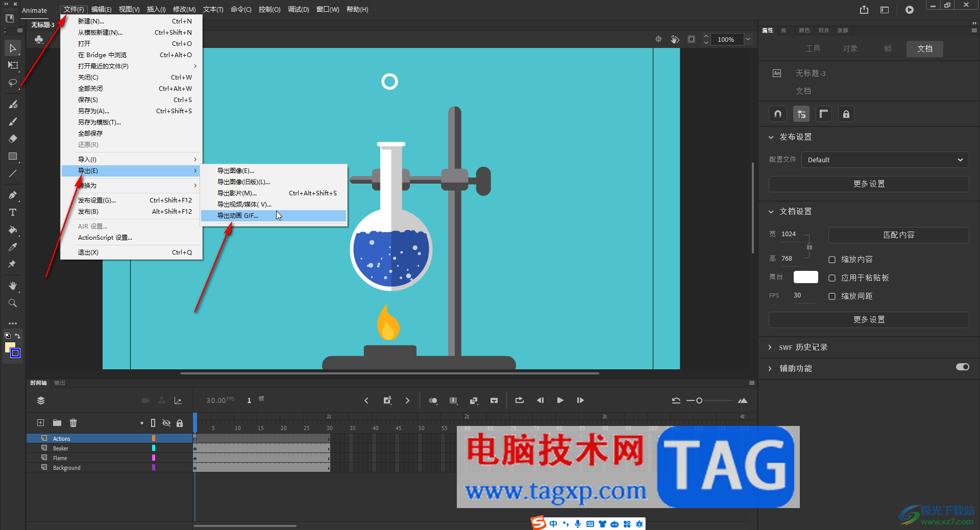Select the Hand tool

(13, 286)
